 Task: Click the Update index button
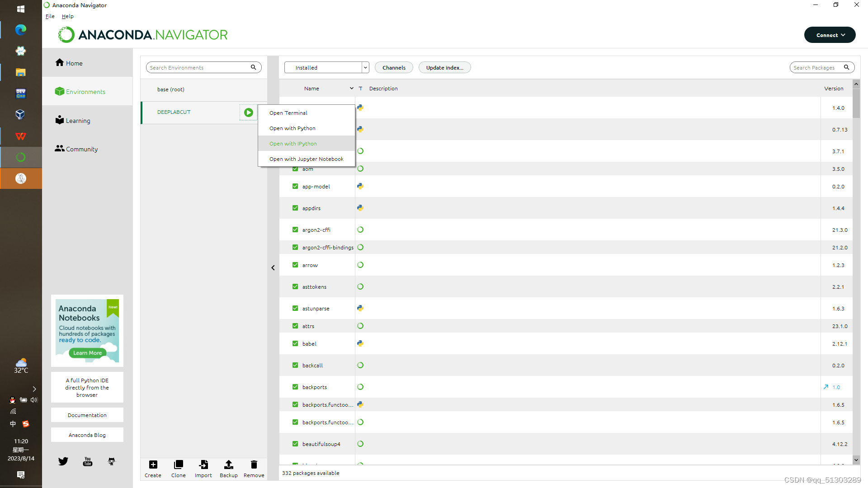pyautogui.click(x=444, y=67)
